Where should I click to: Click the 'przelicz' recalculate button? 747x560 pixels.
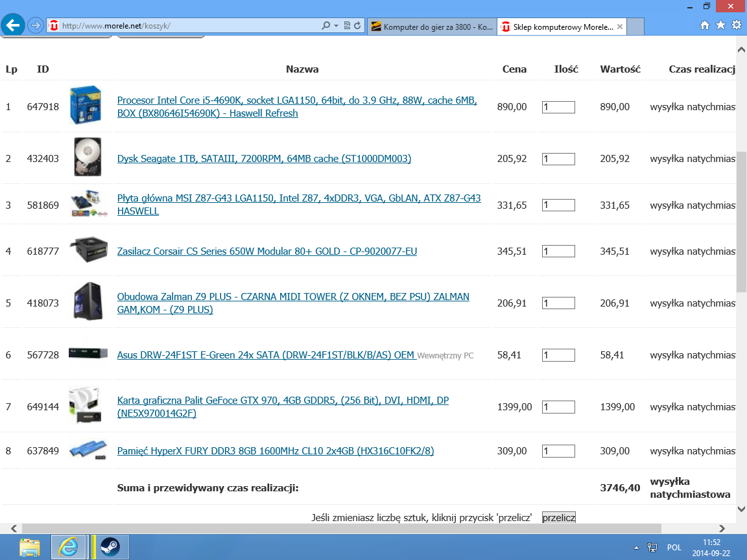point(559,517)
